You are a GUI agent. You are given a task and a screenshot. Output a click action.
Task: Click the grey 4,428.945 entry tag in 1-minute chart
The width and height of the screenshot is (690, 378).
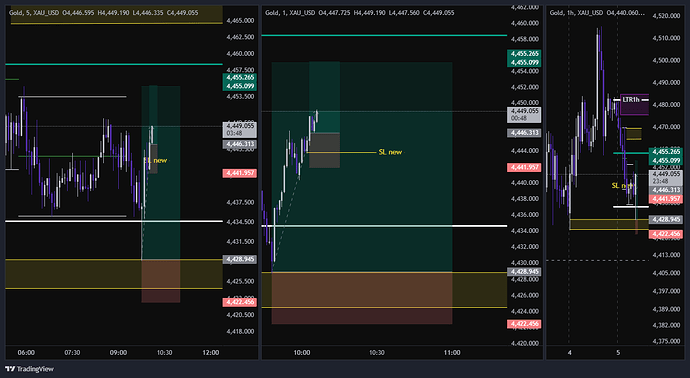tap(524, 272)
